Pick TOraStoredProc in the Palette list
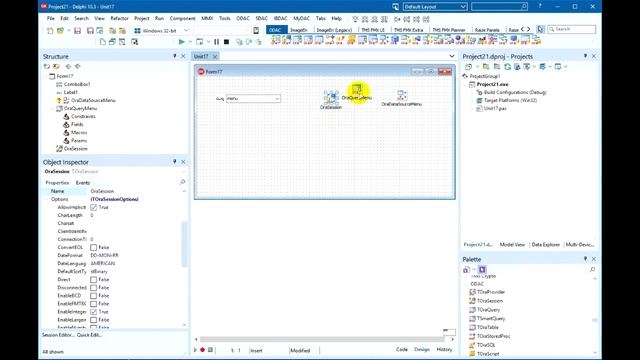Image resolution: width=640 pixels, height=360 pixels. (493, 336)
